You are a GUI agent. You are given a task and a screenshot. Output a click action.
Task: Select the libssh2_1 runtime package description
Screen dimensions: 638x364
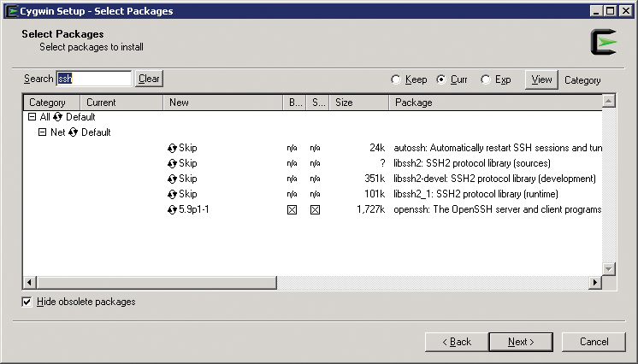476,195
